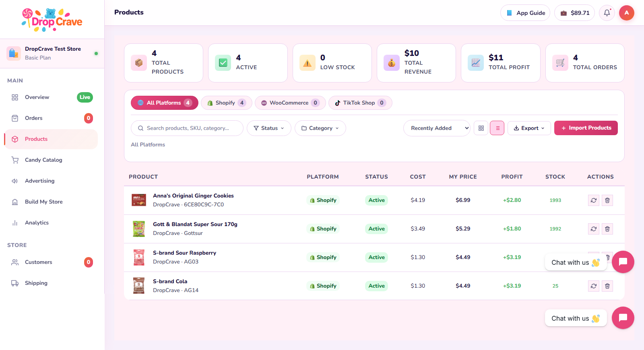Open Customers in sidebar
Viewport: 644px width, 350px height.
coord(51,262)
